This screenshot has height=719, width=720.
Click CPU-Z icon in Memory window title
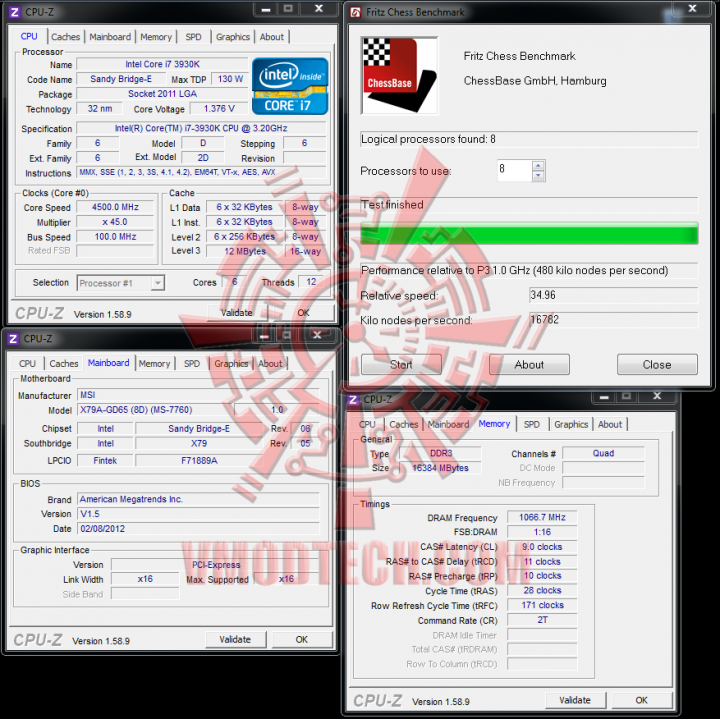[353, 399]
